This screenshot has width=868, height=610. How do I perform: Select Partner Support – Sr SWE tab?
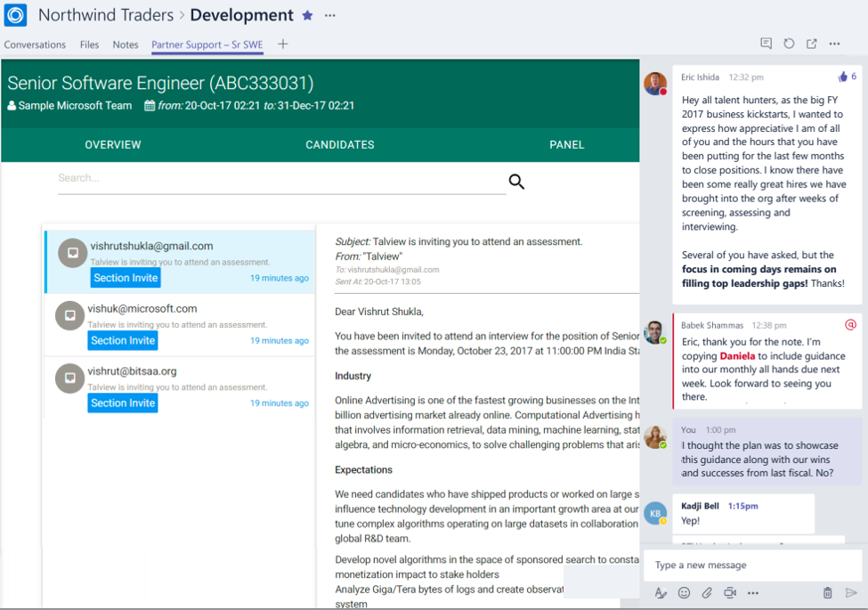click(x=207, y=45)
